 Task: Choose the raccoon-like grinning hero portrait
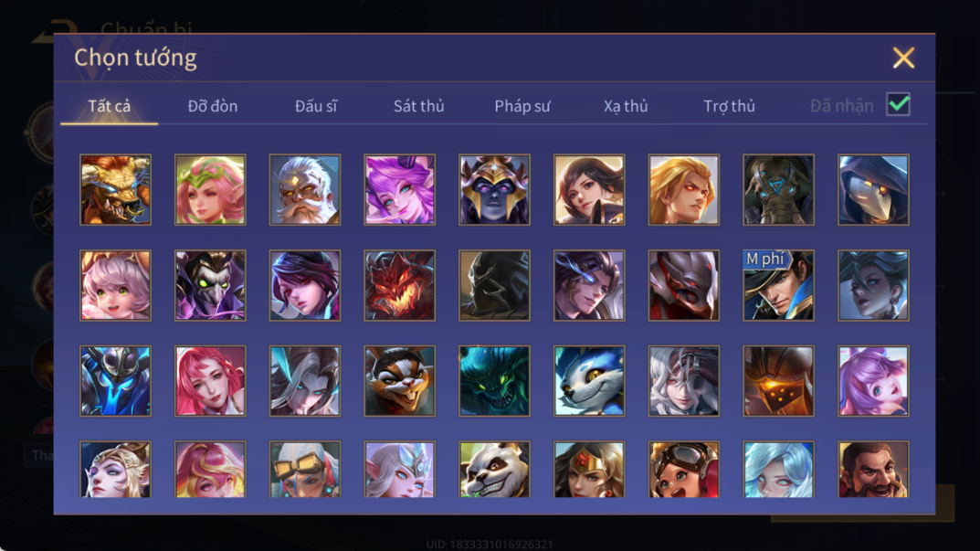(400, 381)
